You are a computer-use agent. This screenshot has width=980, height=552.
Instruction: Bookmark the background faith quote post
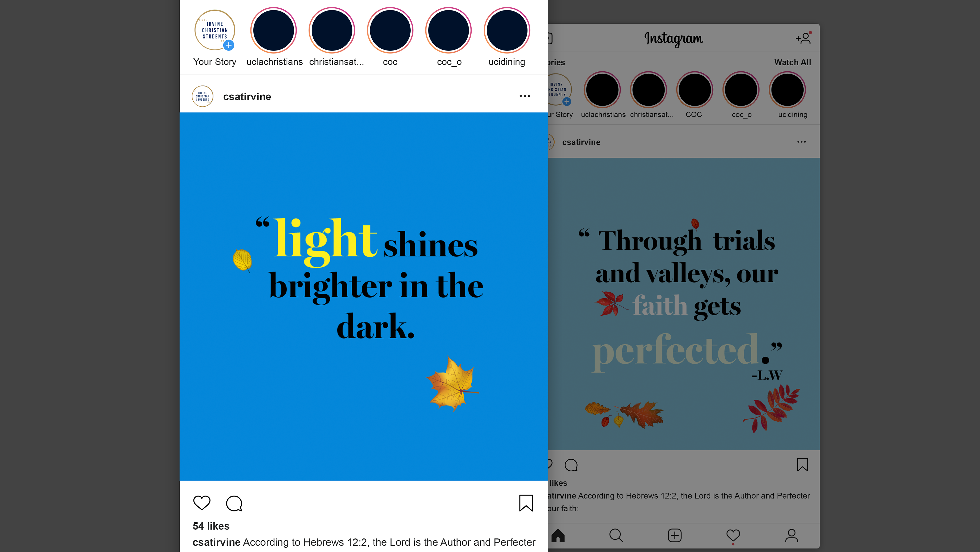pyautogui.click(x=802, y=465)
